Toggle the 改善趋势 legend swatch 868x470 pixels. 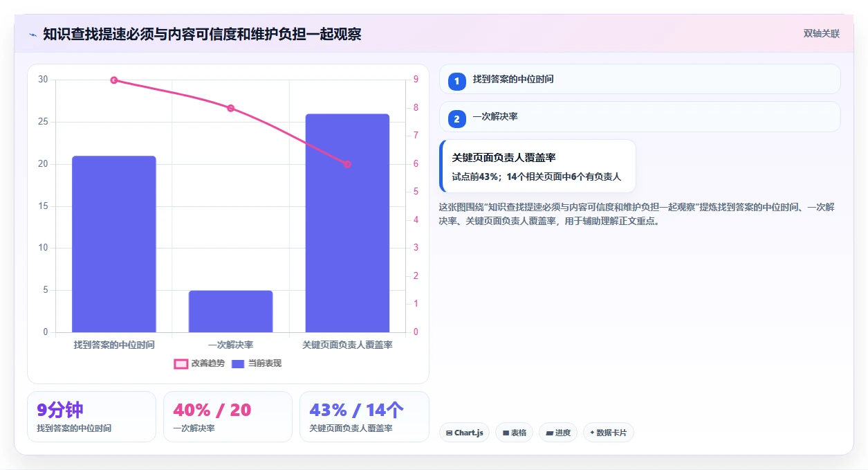click(181, 363)
